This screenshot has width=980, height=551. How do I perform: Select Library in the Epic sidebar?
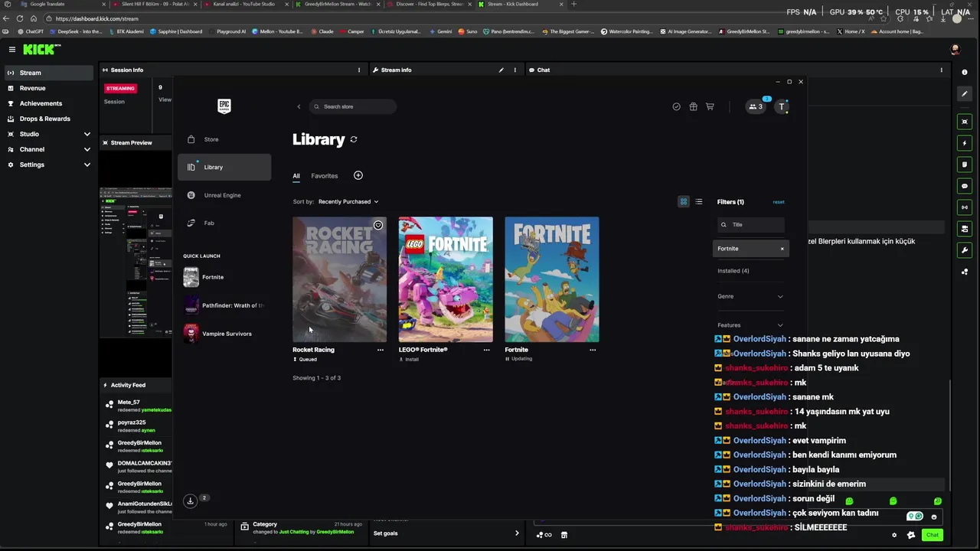point(224,167)
